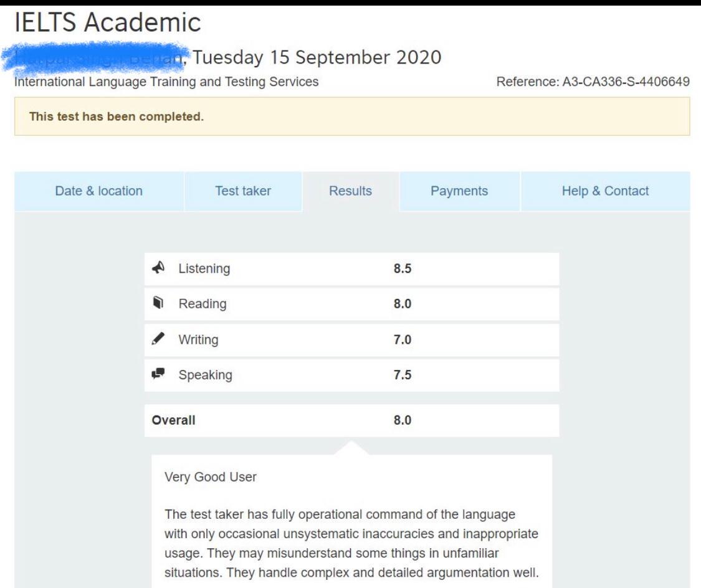Click the 'This test has been completed' notice
The width and height of the screenshot is (701, 588).
click(352, 116)
